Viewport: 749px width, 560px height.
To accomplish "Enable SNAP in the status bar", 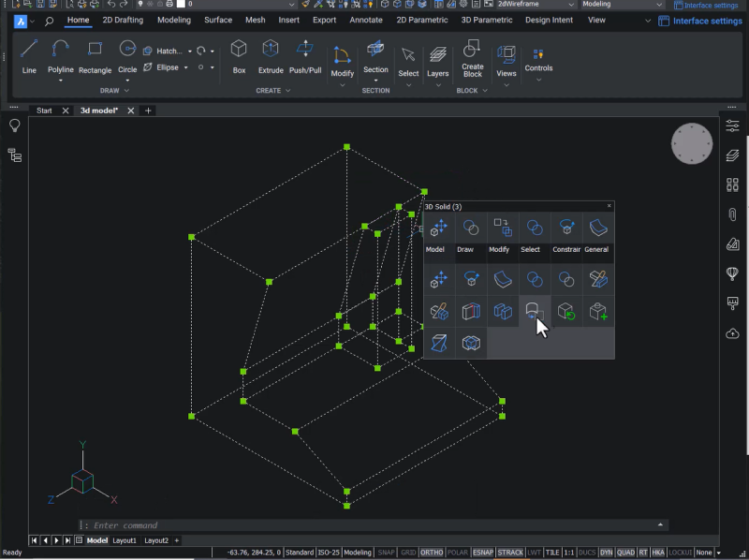I will [385, 553].
